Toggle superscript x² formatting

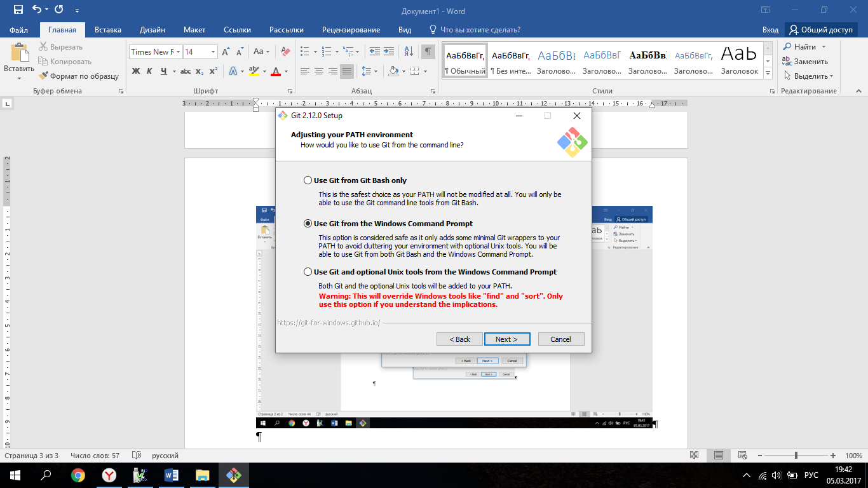(x=214, y=71)
